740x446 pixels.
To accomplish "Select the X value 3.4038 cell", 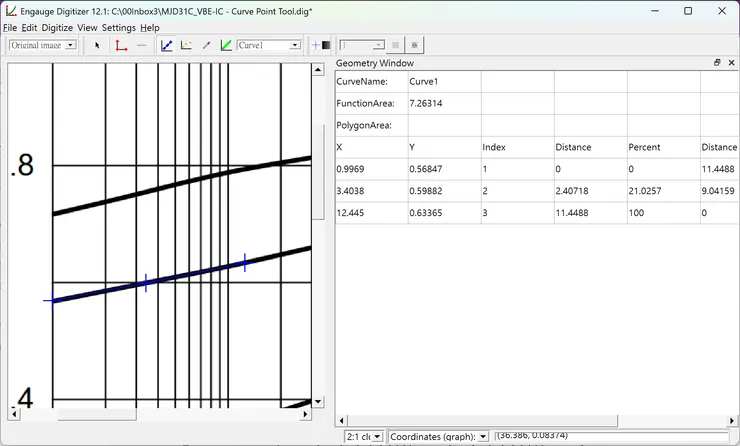I will [371, 191].
